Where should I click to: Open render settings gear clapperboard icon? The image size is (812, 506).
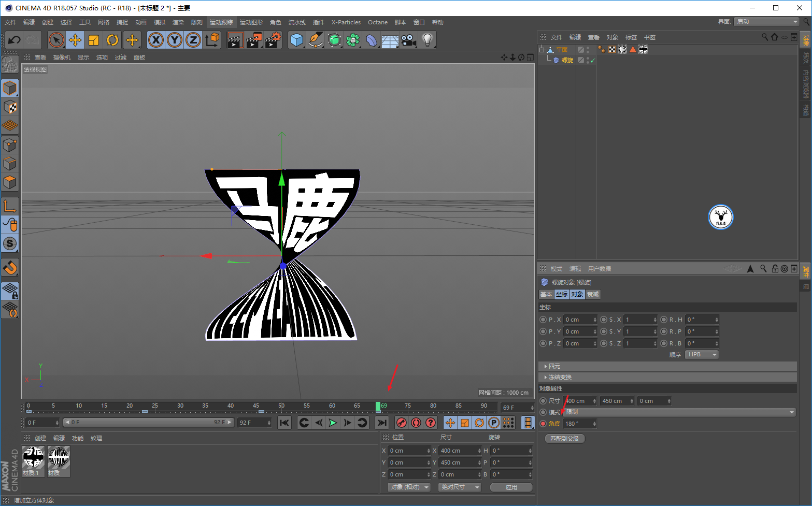pyautogui.click(x=273, y=40)
